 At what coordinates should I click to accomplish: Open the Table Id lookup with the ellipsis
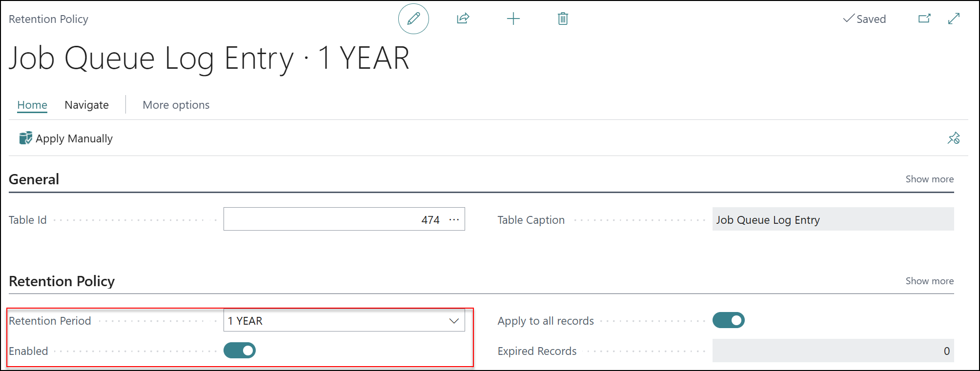click(x=454, y=219)
